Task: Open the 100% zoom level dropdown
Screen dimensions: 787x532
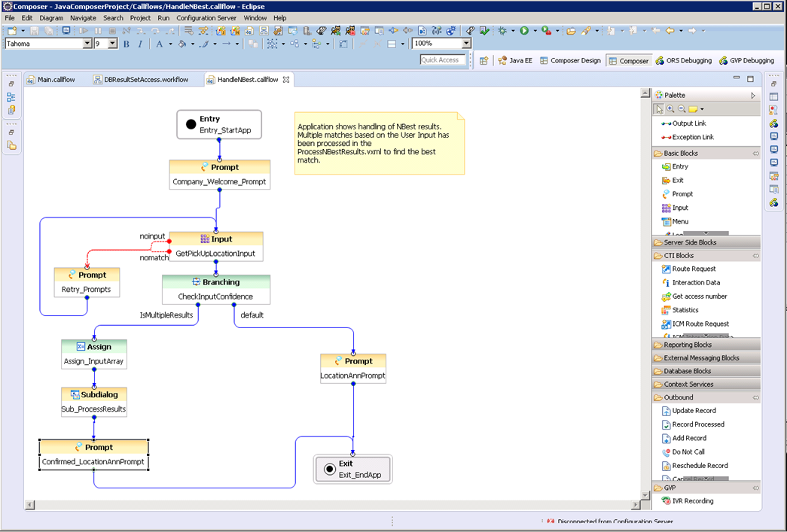Action: click(x=466, y=44)
